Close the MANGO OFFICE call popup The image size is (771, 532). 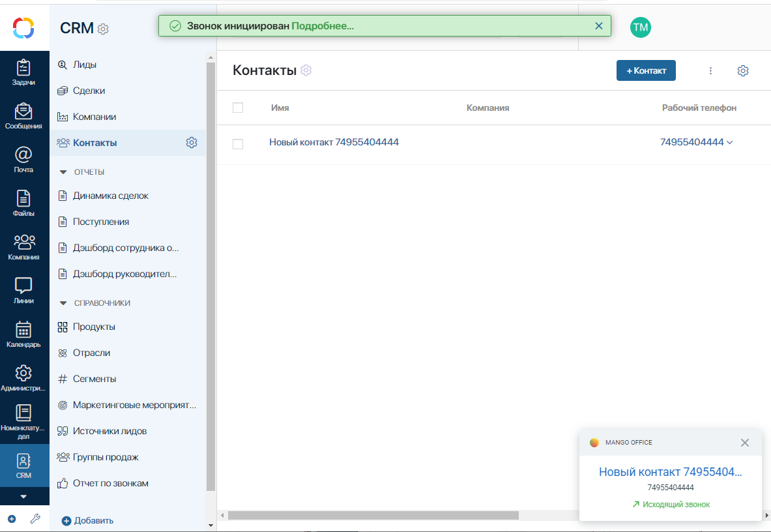[x=745, y=443]
